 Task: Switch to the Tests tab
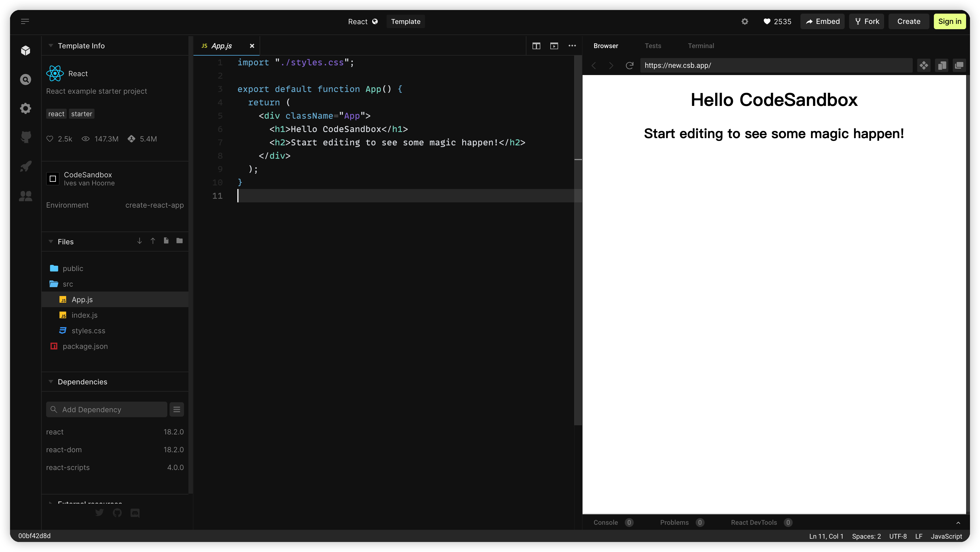click(x=653, y=46)
